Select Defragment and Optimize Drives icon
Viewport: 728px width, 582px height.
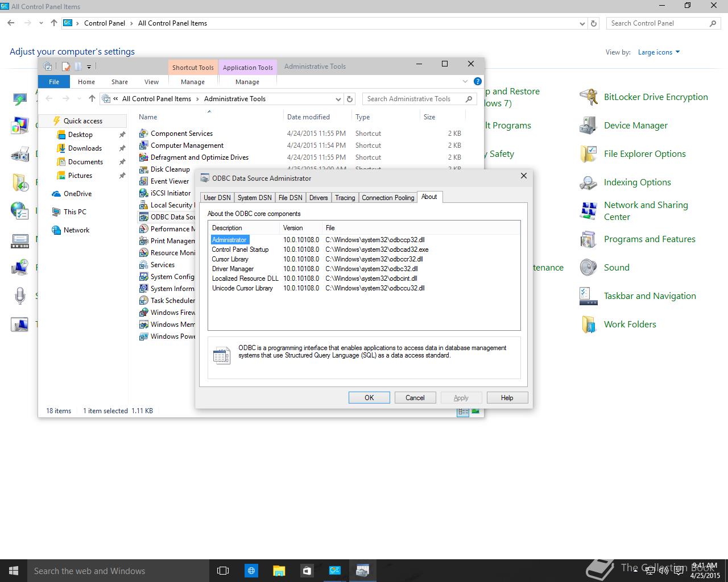click(x=144, y=157)
